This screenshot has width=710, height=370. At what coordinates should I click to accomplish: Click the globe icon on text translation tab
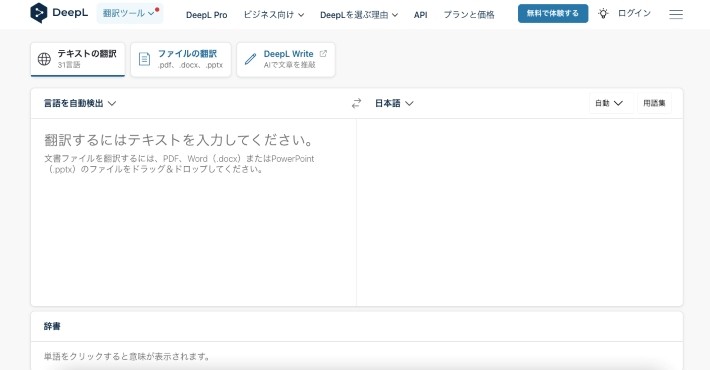tap(44, 59)
